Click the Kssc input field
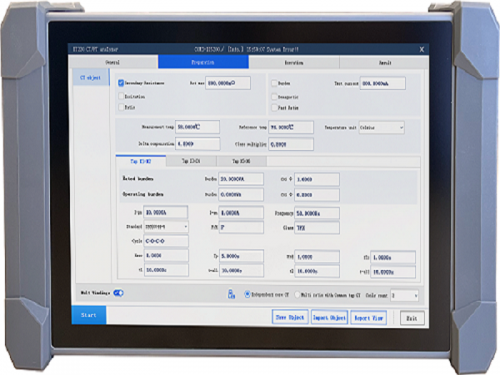Viewport: 500px width, 375px height. point(166,256)
